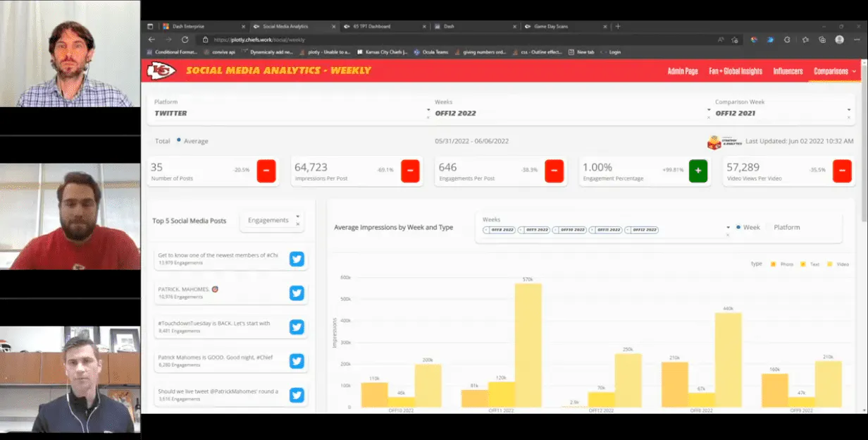The width and height of the screenshot is (868, 440).
Task: Go back with the browser back arrow
Action: point(151,39)
